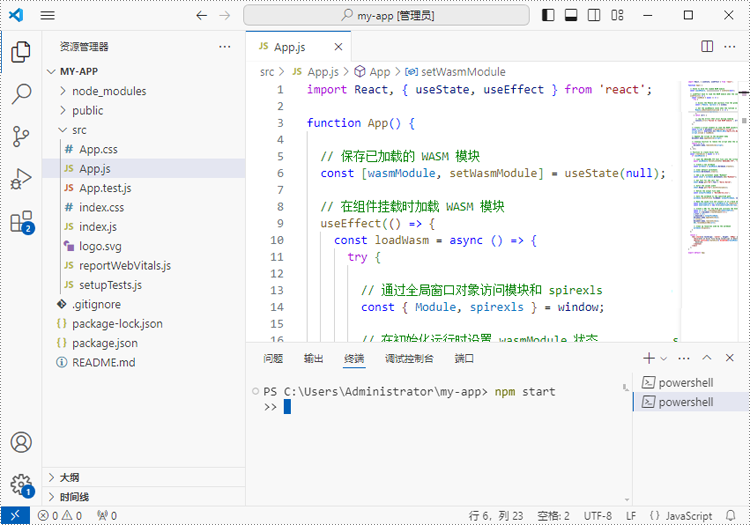Open the Manage gear settings icon
Viewport: 750px width, 525px height.
point(21,485)
